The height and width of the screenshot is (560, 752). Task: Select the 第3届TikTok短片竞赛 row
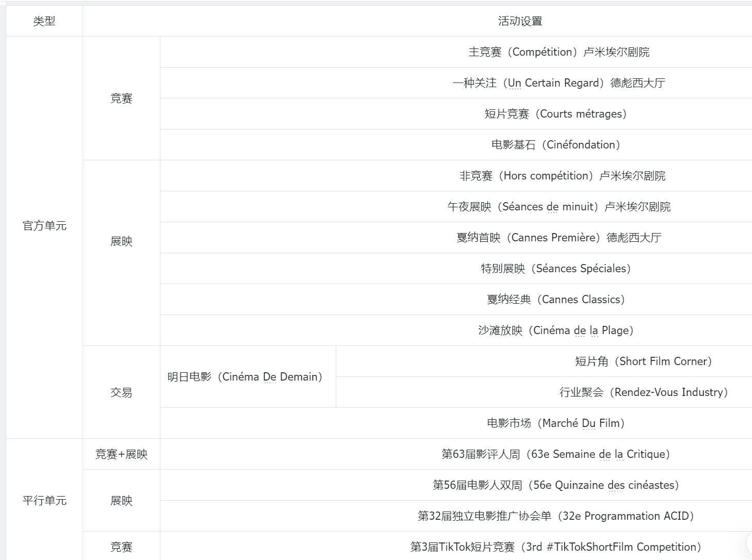555,547
